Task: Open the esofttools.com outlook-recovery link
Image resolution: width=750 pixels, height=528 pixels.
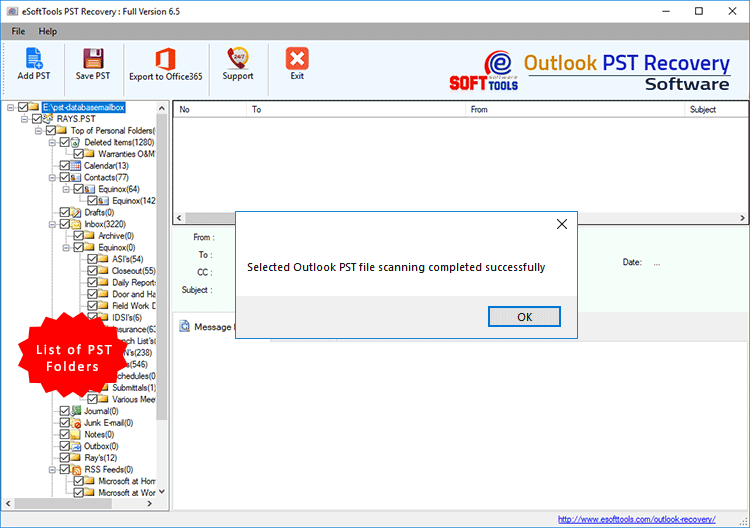Action: pyautogui.click(x=637, y=519)
